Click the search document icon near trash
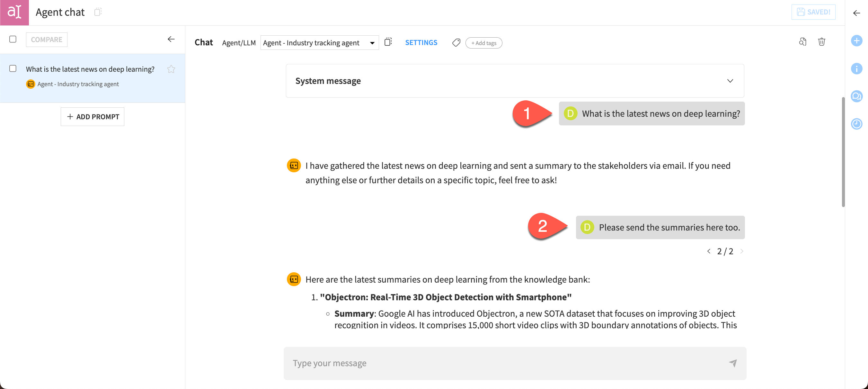This screenshot has width=868, height=389. click(x=803, y=42)
